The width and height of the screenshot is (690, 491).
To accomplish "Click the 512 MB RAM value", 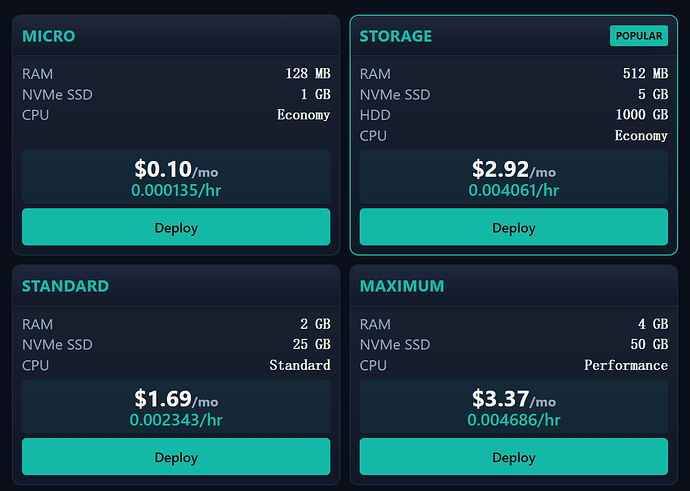I will 646,73.
